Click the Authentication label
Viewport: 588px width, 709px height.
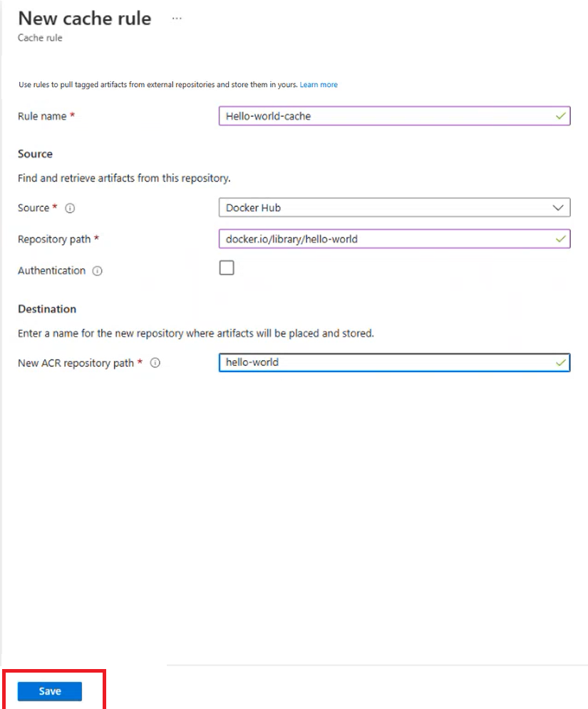pos(51,271)
